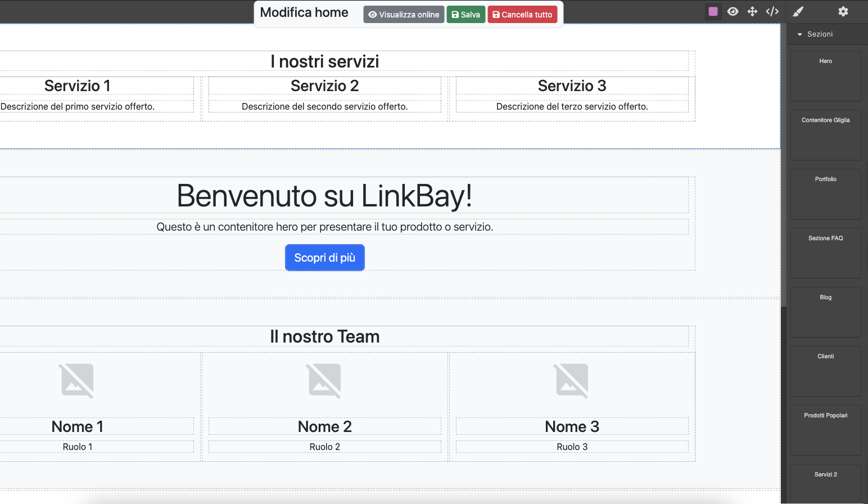Open the style manager paintbrush icon
Screen dimensions: 868x504
[x=798, y=11]
